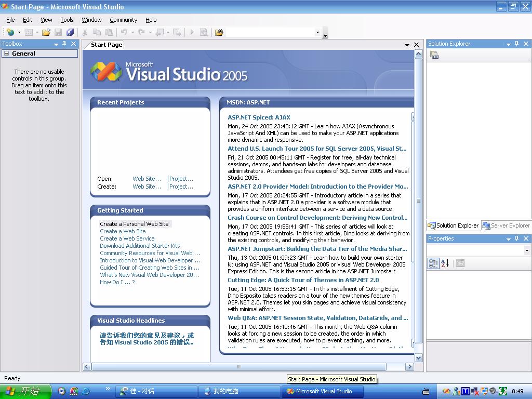Open Solution Explorer window position dropdown

pos(508,44)
